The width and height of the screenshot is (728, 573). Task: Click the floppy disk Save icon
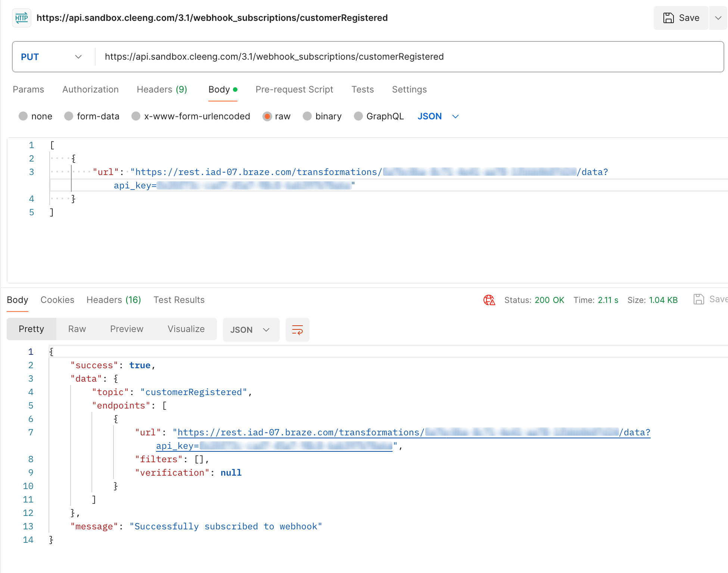click(668, 18)
